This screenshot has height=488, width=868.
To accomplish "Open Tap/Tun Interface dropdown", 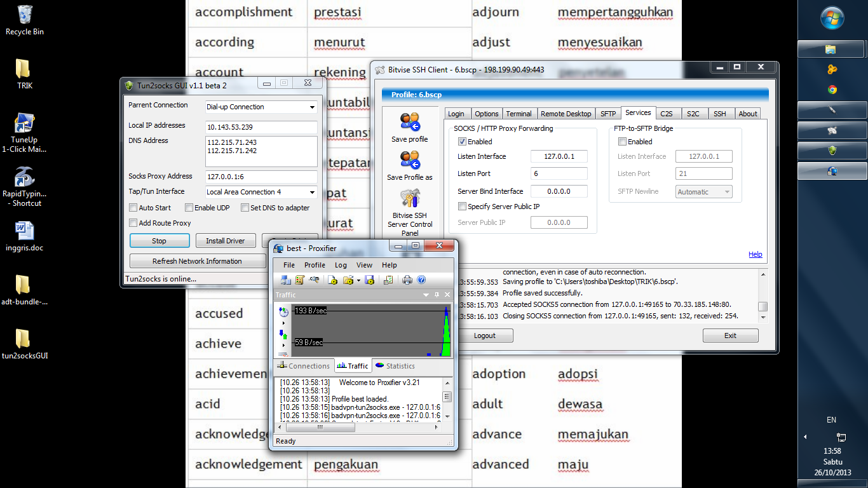I will (x=312, y=192).
